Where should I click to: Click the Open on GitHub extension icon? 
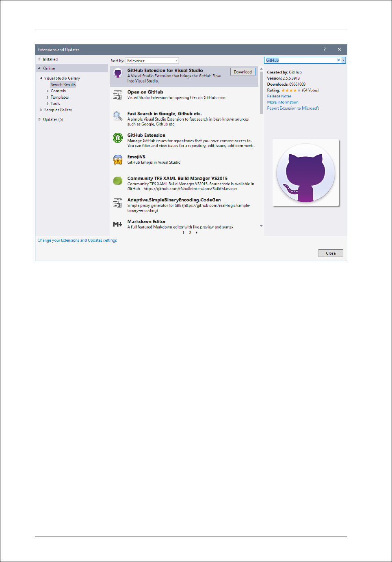118,95
